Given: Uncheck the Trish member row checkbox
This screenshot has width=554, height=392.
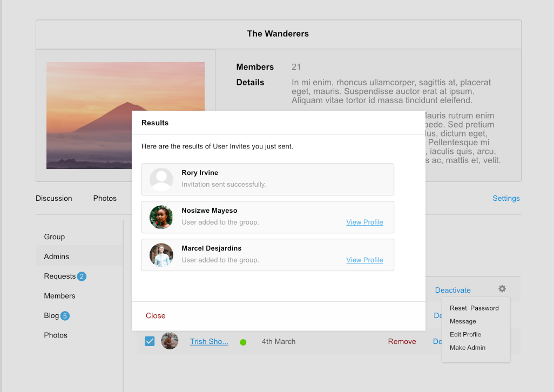Looking at the screenshot, I should [150, 341].
